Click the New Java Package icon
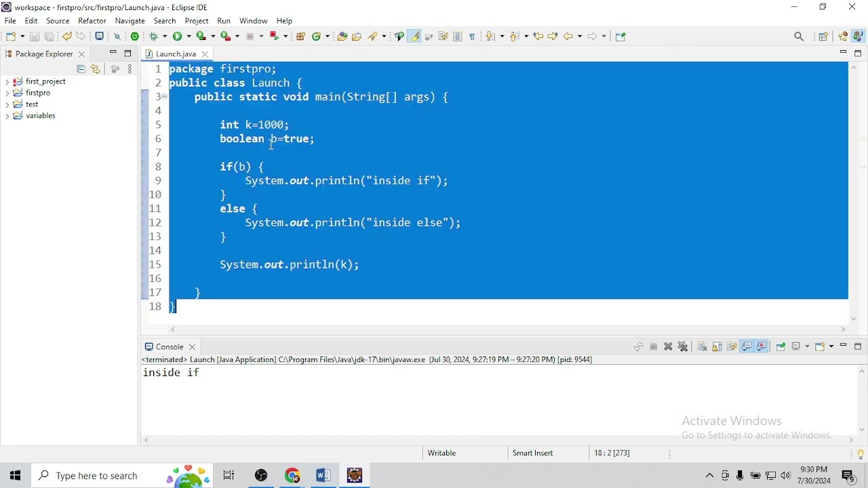868x488 pixels. (302, 37)
